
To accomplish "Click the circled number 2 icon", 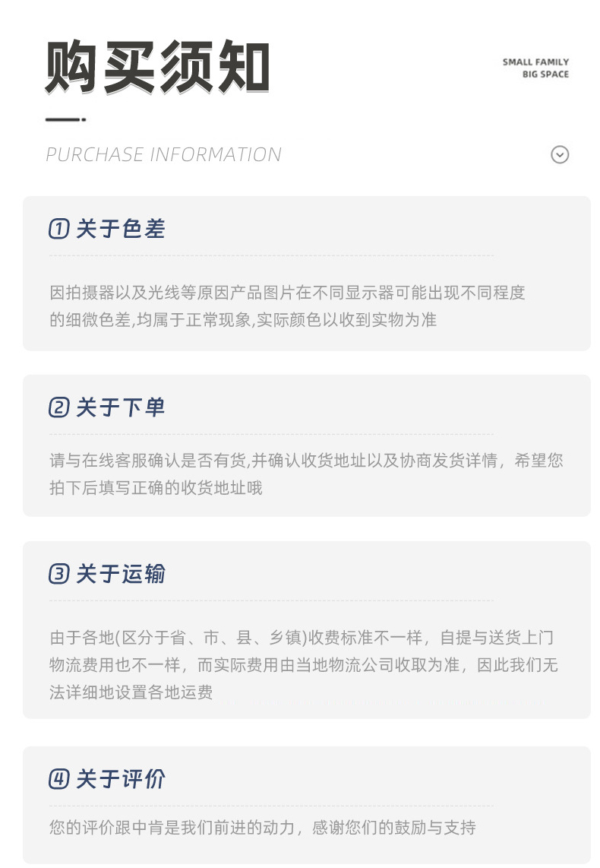I will (58, 407).
